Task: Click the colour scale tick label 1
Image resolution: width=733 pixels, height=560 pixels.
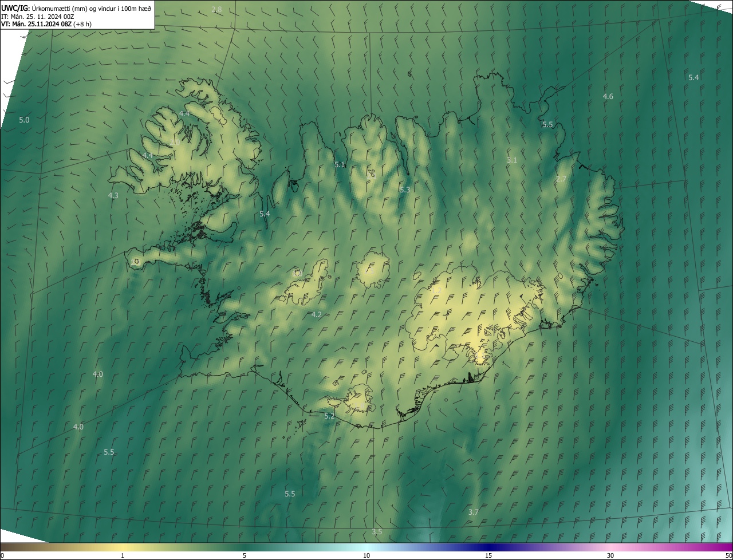Action: pos(123,556)
